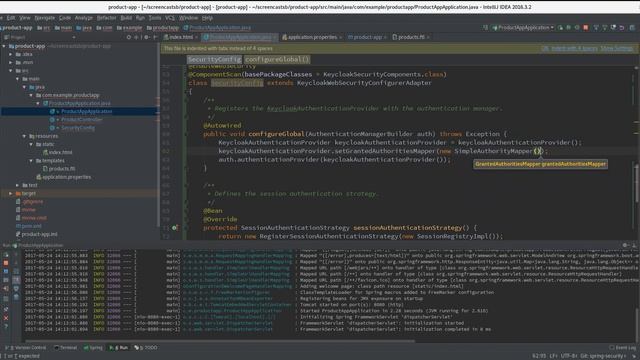Image resolution: width=640 pixels, height=360 pixels.
Task: Collapse the product-app root node
Action: 4,46
